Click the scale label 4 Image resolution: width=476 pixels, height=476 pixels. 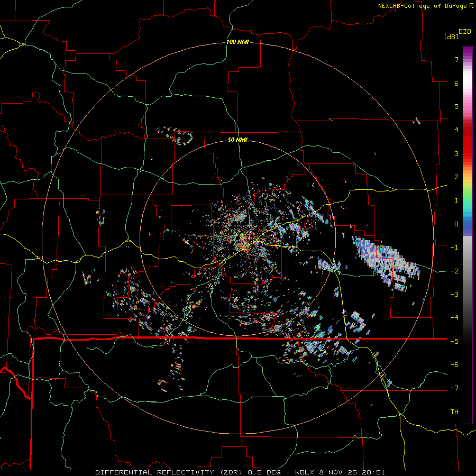pos(456,130)
